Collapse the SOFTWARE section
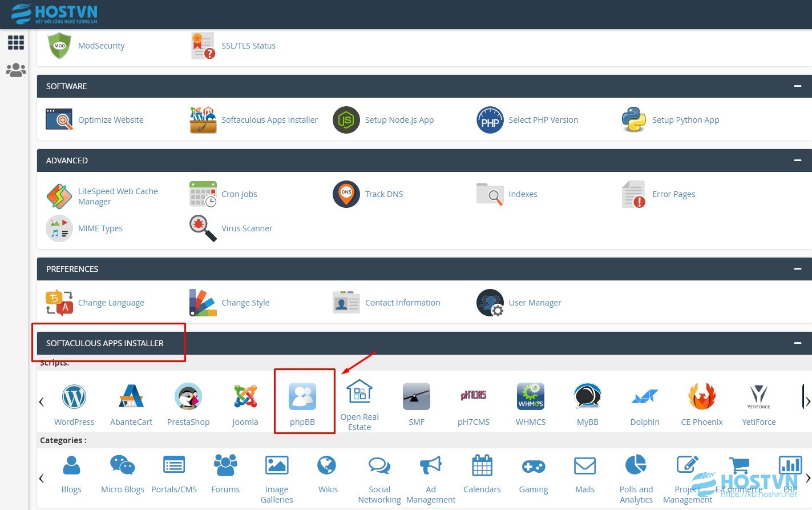Image resolution: width=812 pixels, height=510 pixels. click(798, 86)
